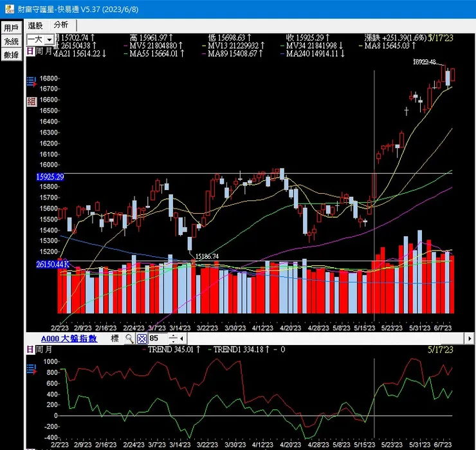Click the 系統 sidebar button

pyautogui.click(x=12, y=41)
